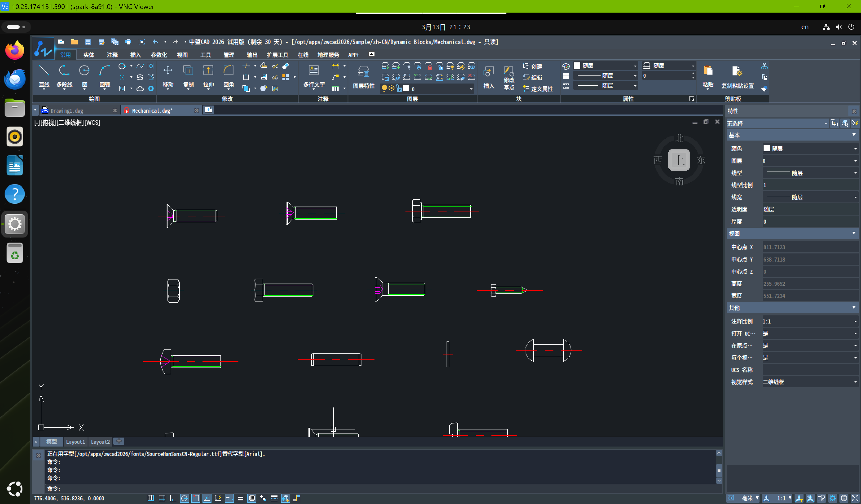Open the 注释 ribbon tab

112,55
